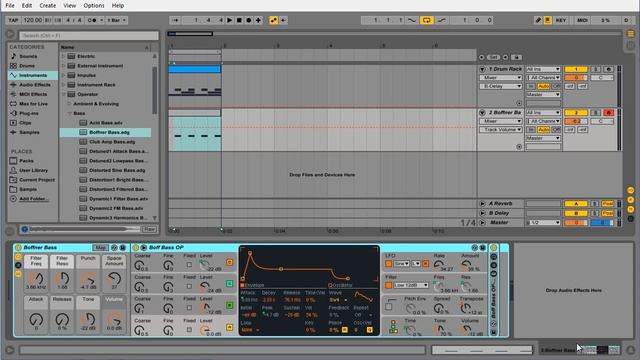Open the Help menu

[x=118, y=5]
